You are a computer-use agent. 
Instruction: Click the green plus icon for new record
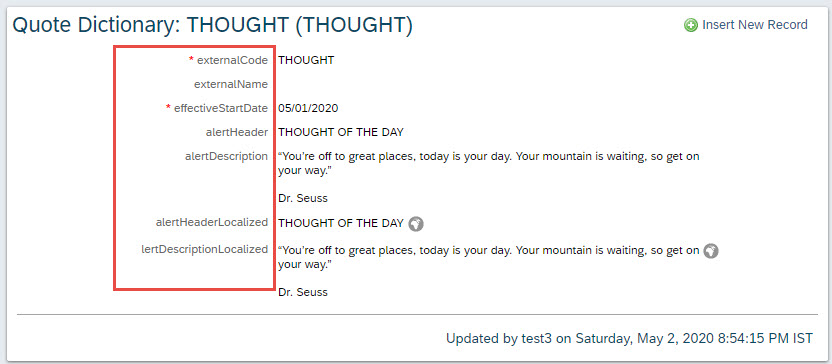pos(691,25)
